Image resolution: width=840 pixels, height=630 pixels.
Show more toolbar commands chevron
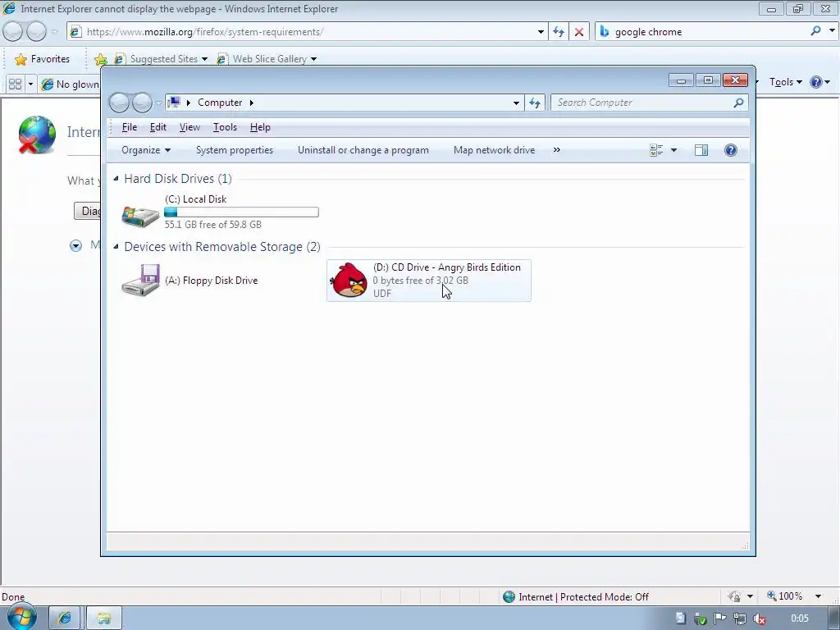click(x=557, y=150)
